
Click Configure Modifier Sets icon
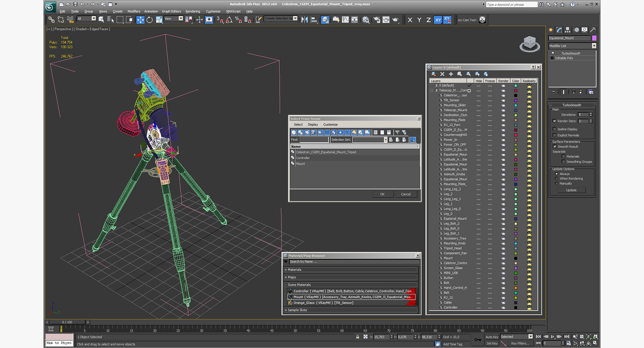click(x=591, y=92)
